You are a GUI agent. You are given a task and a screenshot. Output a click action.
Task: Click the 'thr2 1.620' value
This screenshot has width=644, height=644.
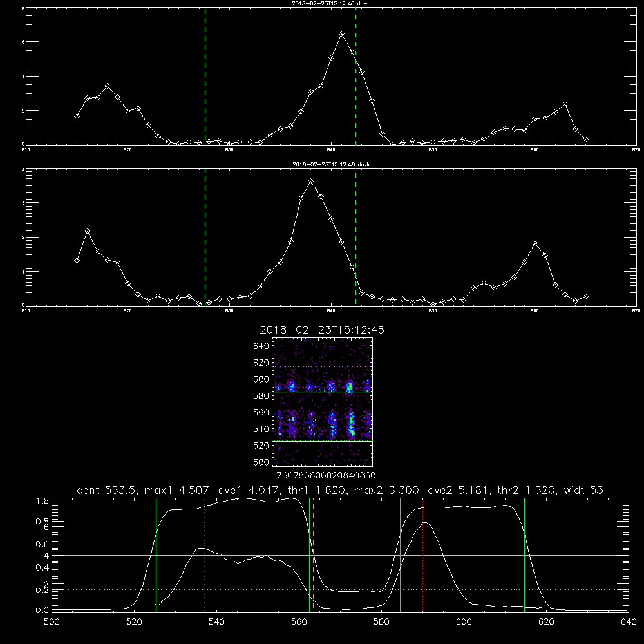526,490
